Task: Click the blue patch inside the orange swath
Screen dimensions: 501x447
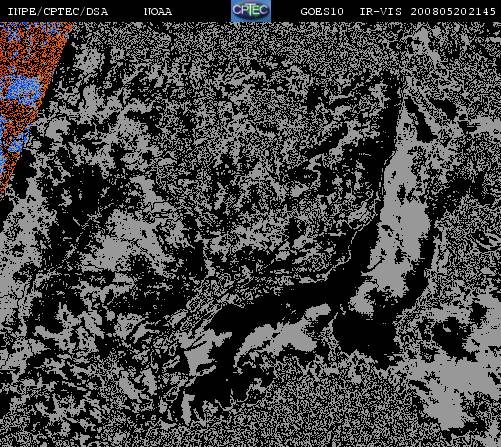Action: [22, 90]
